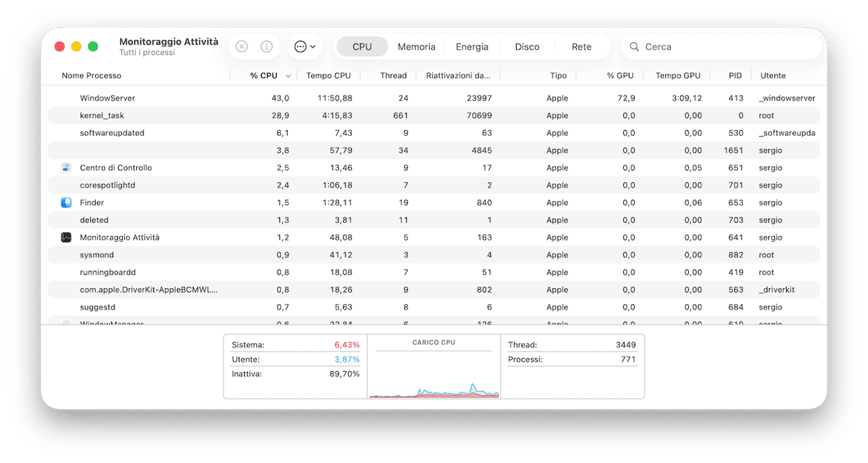This screenshot has width=868, height=463.
Task: Click the search magnifier icon
Action: click(634, 47)
